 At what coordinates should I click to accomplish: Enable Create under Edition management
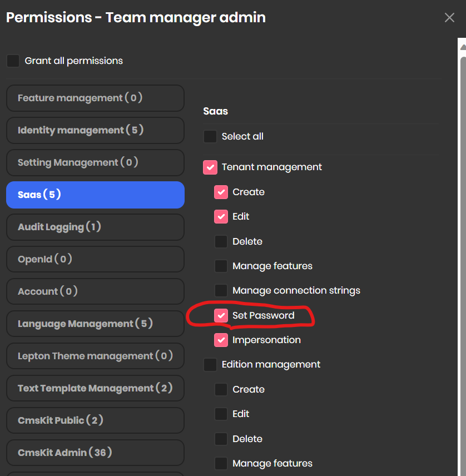(x=221, y=390)
